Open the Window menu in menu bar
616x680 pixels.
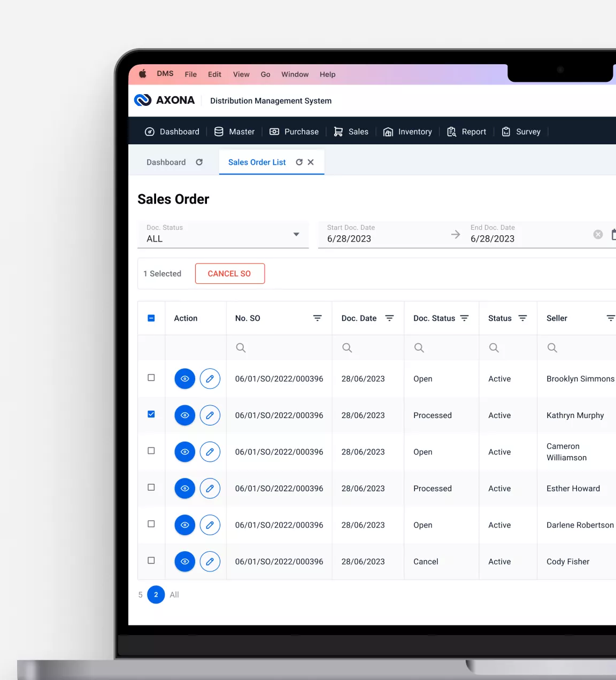295,74
